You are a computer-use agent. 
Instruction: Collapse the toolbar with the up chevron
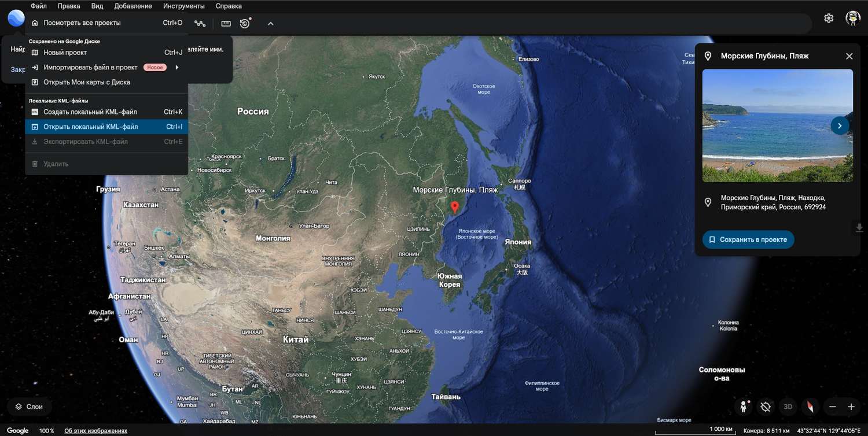270,24
